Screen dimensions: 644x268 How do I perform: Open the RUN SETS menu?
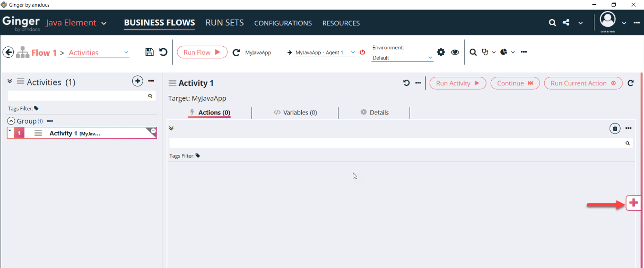click(x=225, y=22)
